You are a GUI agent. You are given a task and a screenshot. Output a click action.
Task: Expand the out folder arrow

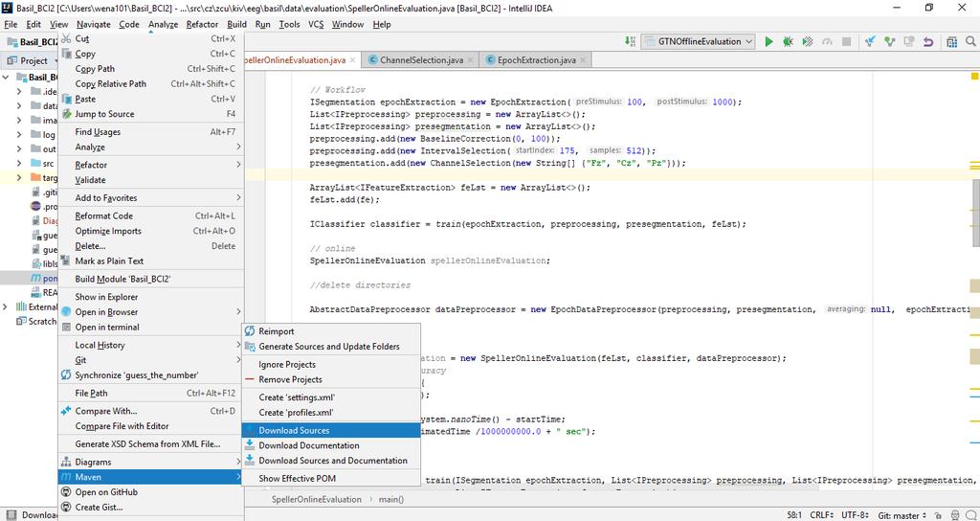[x=19, y=148]
